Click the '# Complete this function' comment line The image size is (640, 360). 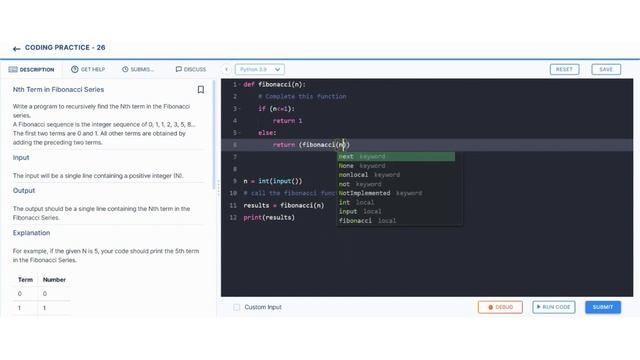click(x=302, y=97)
